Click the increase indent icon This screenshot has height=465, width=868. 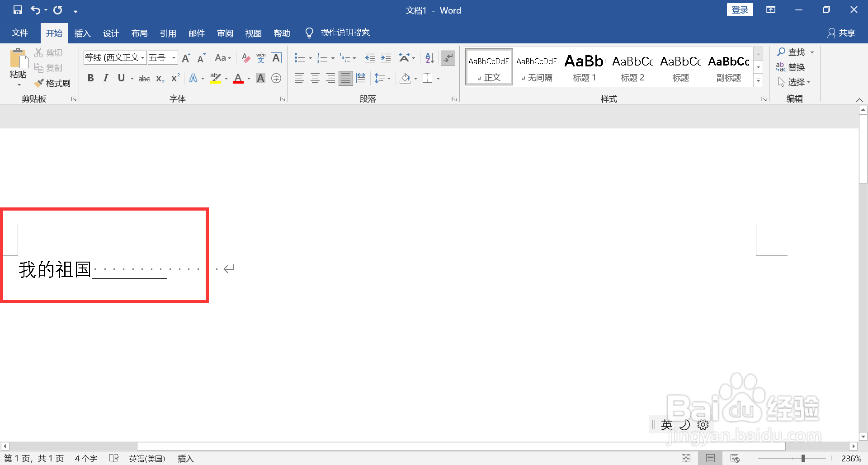point(385,58)
